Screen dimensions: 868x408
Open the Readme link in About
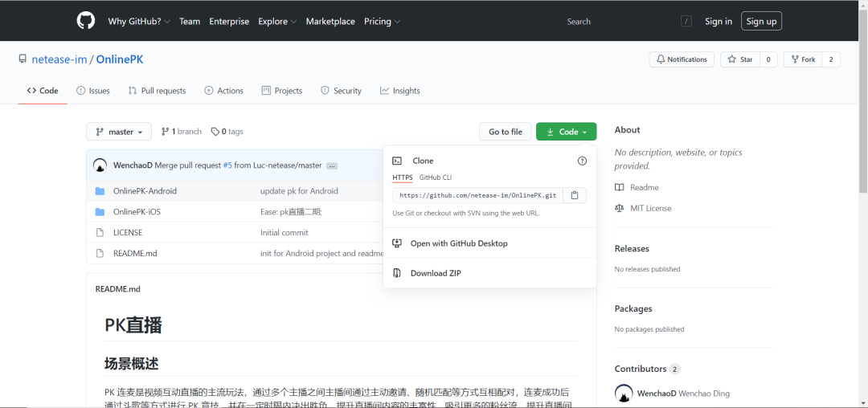(x=645, y=187)
